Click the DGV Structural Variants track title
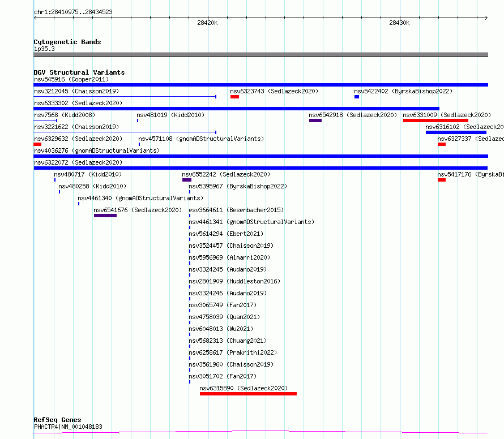Screen dimensions: 504x439 [79, 72]
